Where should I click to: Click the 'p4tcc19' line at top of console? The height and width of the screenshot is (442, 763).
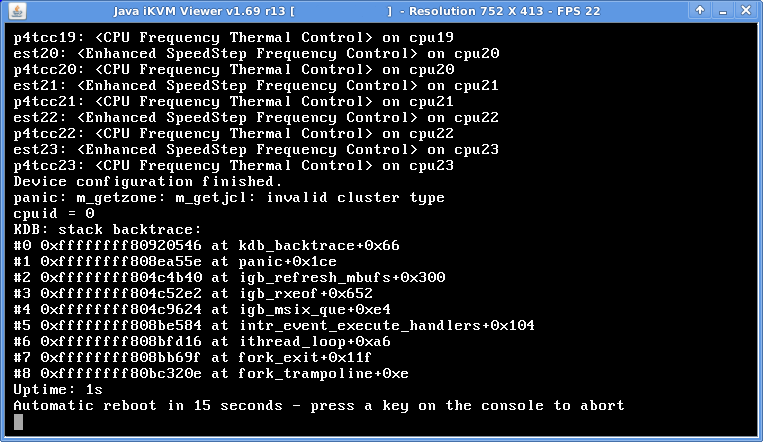coord(234,37)
